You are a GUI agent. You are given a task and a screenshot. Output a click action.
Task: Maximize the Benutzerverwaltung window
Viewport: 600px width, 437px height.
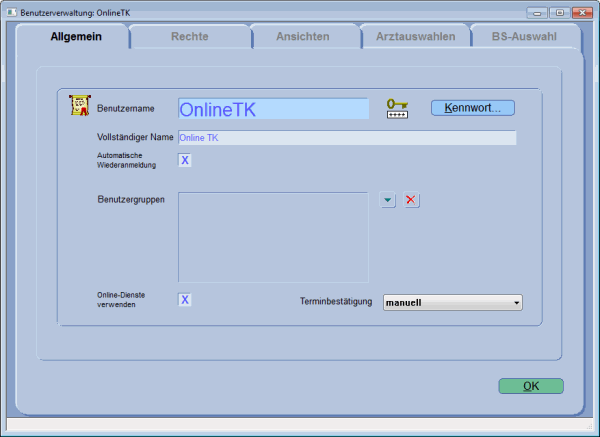pos(559,11)
